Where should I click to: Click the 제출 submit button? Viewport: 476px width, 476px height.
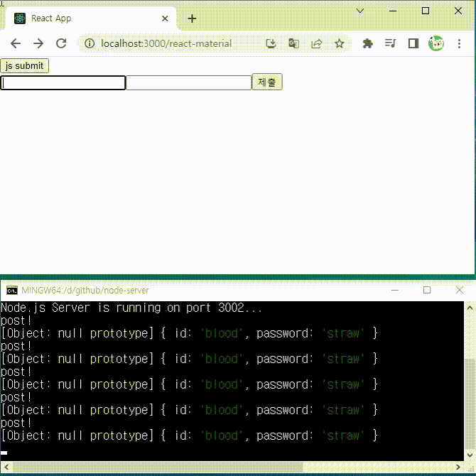267,82
